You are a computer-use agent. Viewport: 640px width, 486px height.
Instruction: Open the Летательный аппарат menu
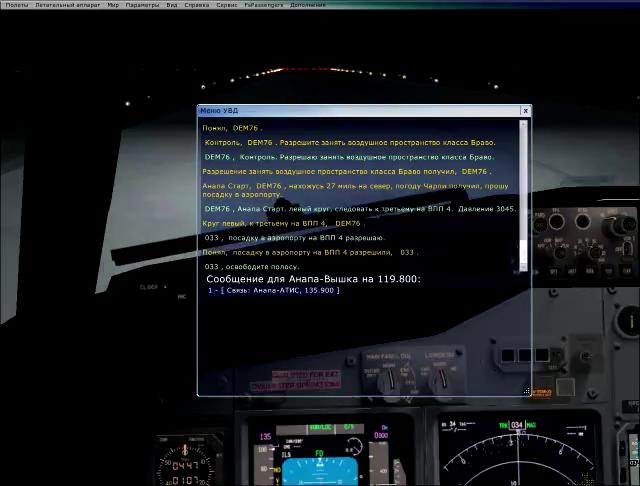pyautogui.click(x=67, y=5)
